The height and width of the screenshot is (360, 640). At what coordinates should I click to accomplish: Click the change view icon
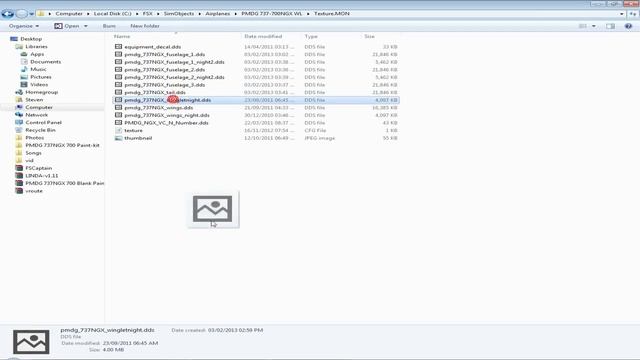coord(582,26)
